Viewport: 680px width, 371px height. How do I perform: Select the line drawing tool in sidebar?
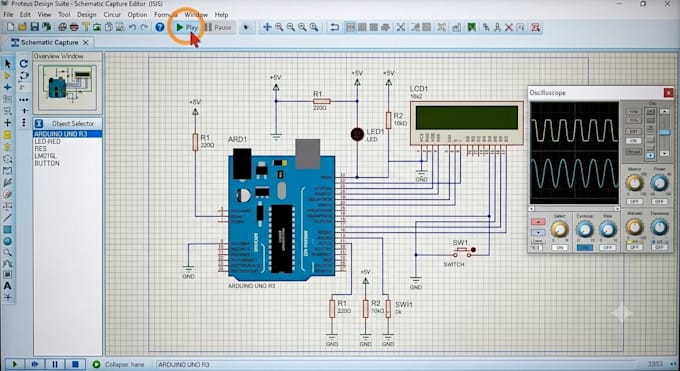click(7, 218)
